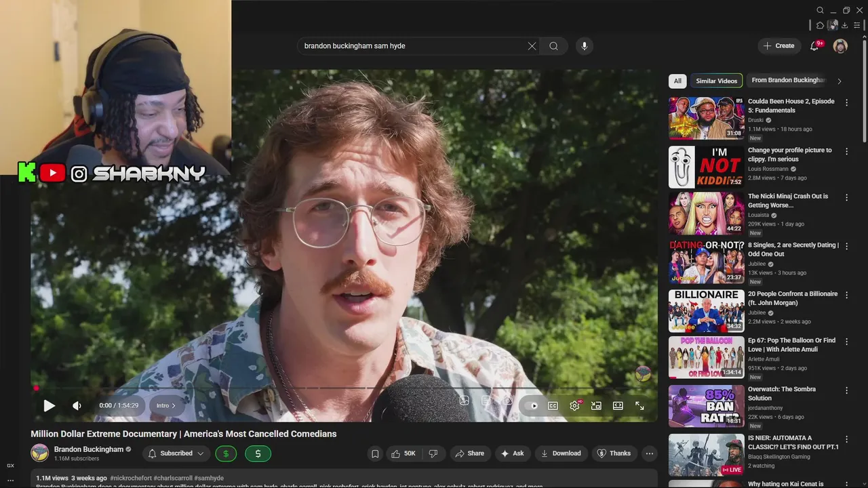
Task: Open browser search magnifier in title bar
Action: pos(820,10)
